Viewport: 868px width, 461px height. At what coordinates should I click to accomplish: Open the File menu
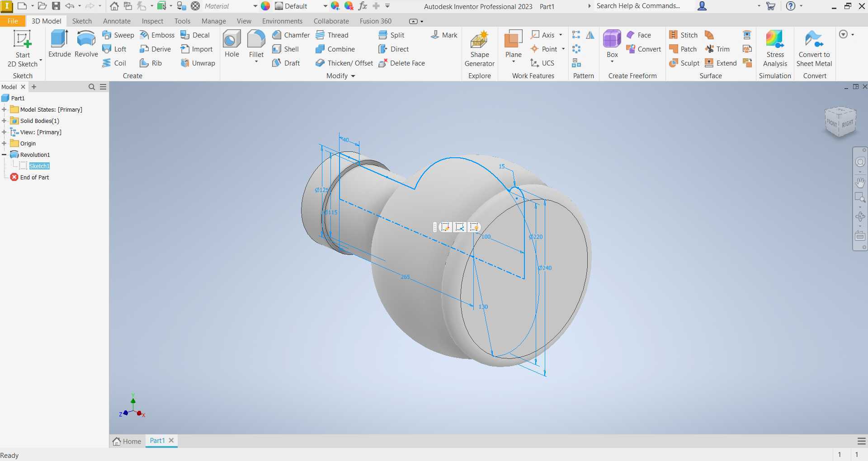(x=13, y=21)
